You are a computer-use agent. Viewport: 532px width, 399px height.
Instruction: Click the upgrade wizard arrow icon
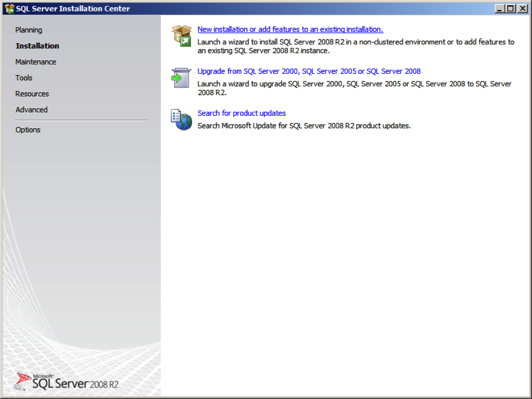pyautogui.click(x=181, y=77)
